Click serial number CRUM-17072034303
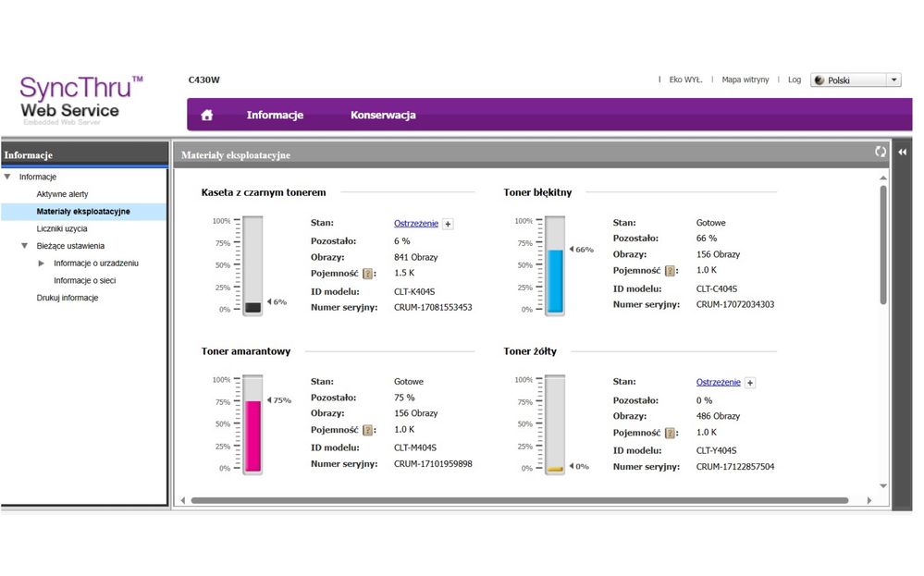 pos(734,304)
